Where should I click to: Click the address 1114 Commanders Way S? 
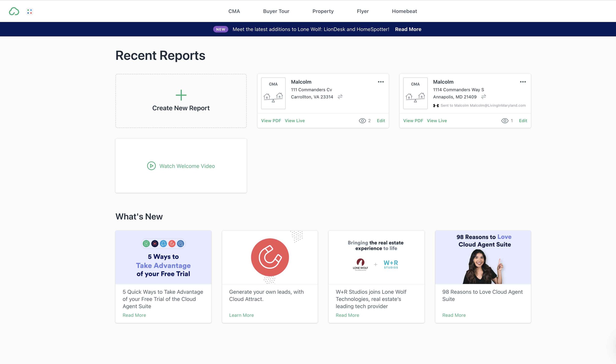click(458, 90)
